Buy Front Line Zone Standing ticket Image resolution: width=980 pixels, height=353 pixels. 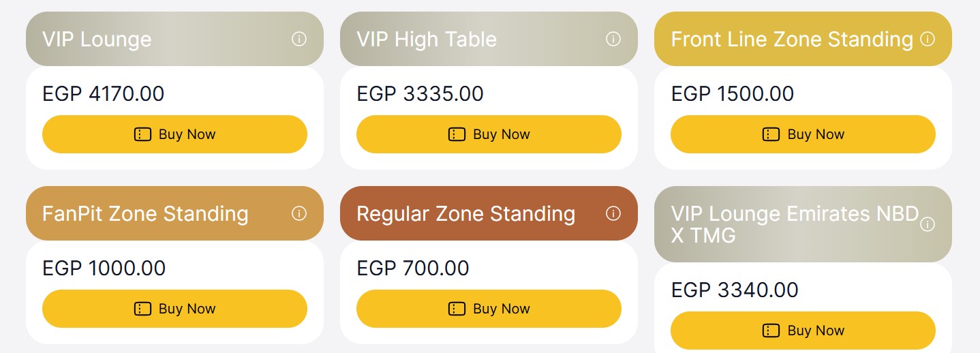tap(803, 134)
